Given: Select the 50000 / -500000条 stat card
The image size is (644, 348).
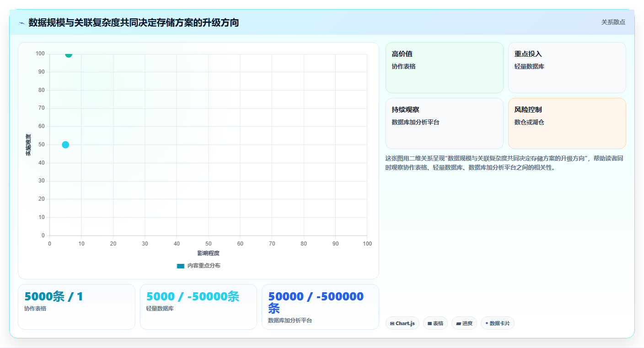Looking at the screenshot, I should pyautogui.click(x=320, y=307).
